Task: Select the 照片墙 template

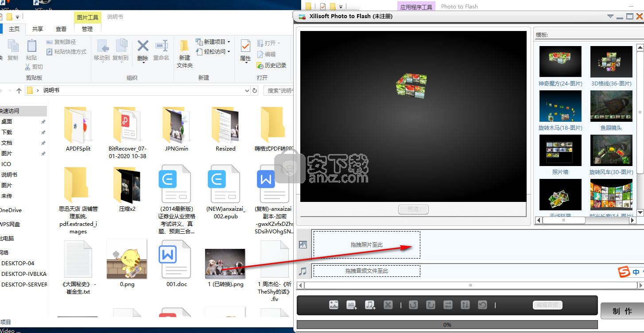Action: tap(560, 155)
